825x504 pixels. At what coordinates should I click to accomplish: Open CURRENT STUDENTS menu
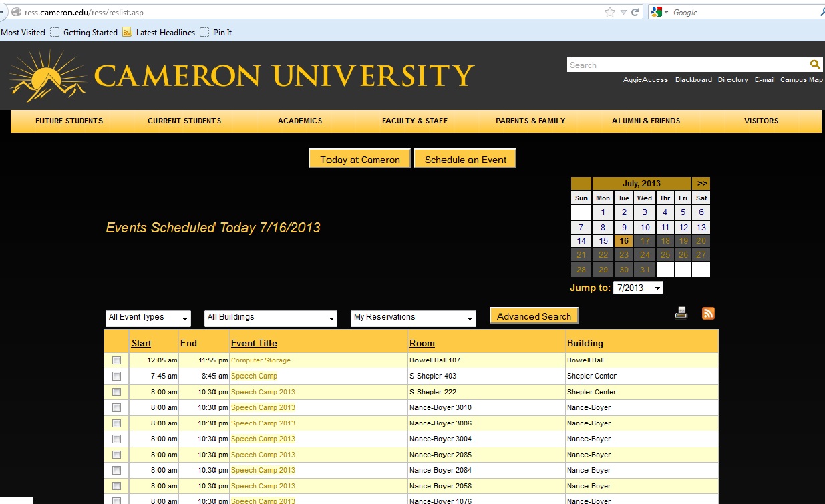tap(184, 121)
